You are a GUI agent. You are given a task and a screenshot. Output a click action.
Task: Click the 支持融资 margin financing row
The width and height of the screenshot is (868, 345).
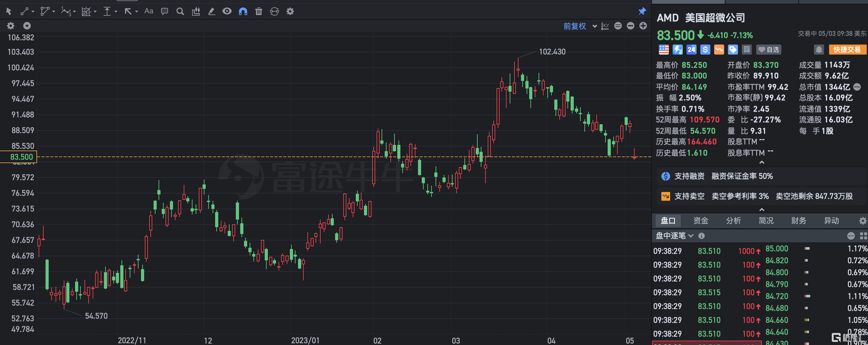point(762,176)
